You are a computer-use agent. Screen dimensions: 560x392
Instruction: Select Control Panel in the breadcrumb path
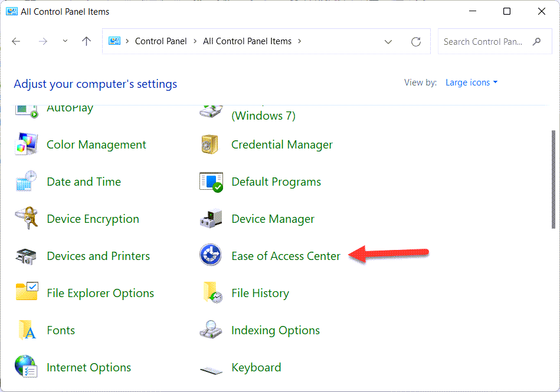coord(161,41)
